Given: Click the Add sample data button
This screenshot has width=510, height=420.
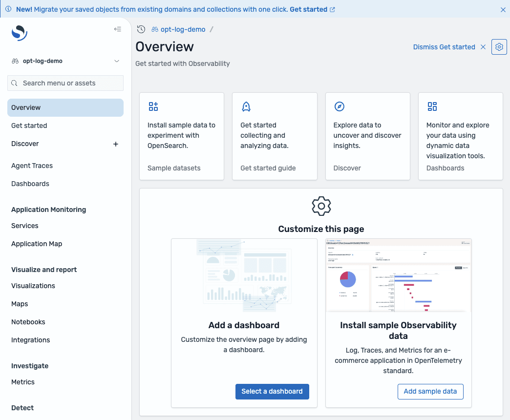Looking at the screenshot, I should pos(430,391).
